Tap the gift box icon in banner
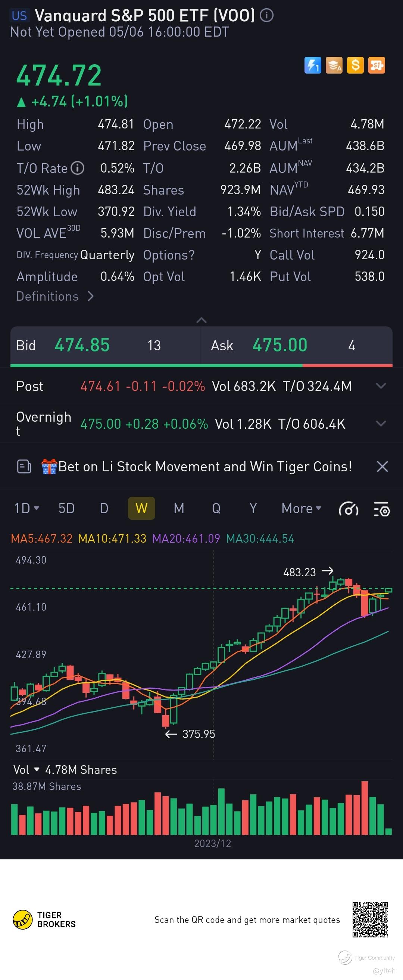The image size is (403, 980). coord(49,466)
